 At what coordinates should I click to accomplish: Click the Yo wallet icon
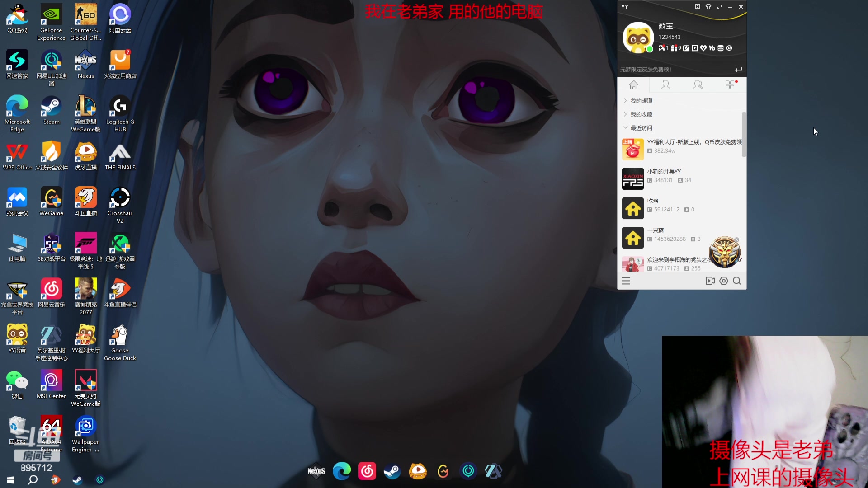pyautogui.click(x=712, y=48)
